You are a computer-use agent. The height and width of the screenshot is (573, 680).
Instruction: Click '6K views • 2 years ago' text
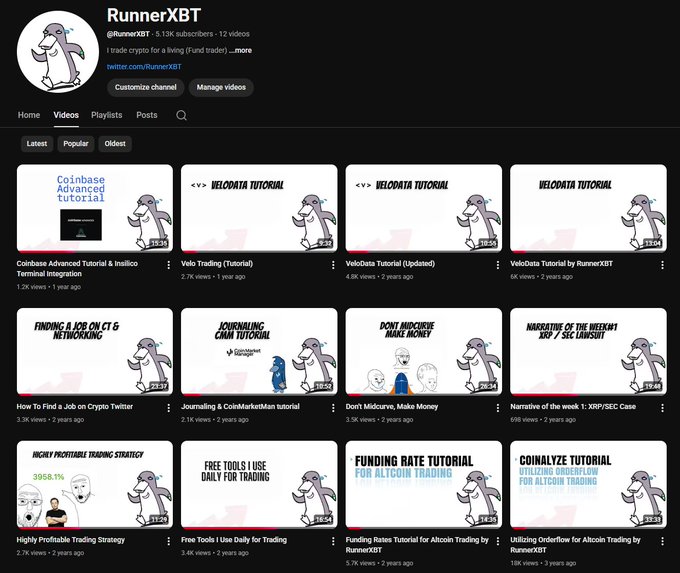pyautogui.click(x=542, y=276)
